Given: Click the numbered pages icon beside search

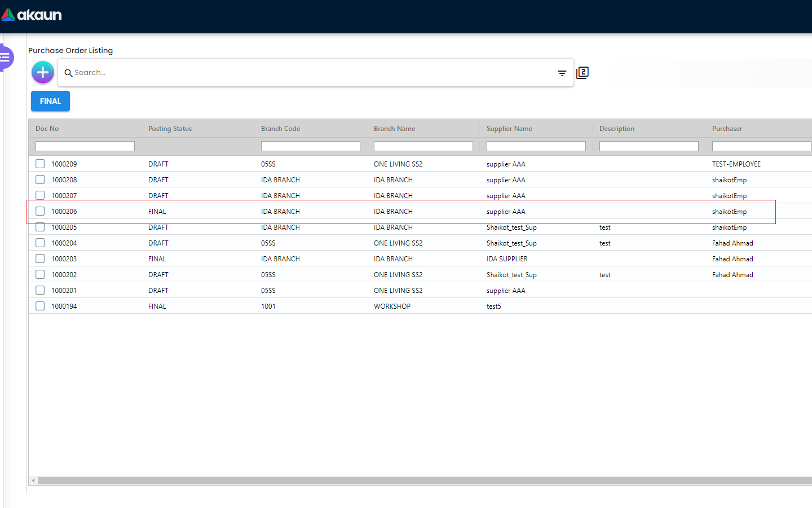Looking at the screenshot, I should click(x=582, y=72).
